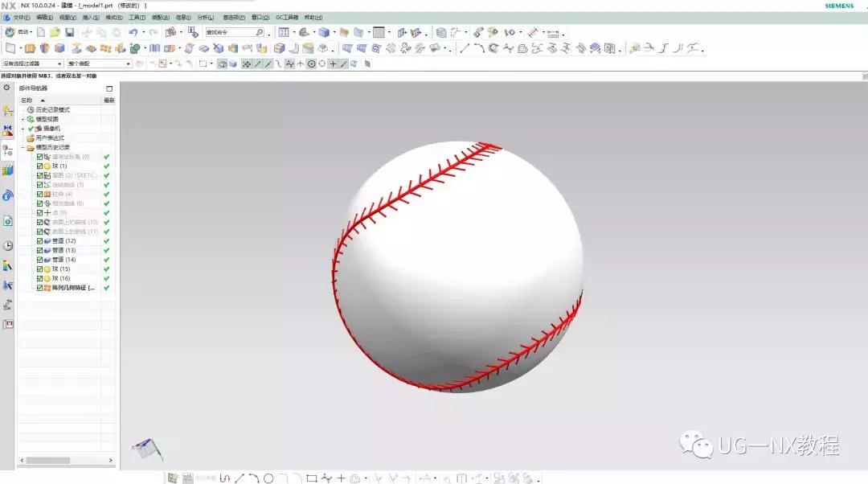Viewport: 868px width, 484px height.
Task: Open the GC工具箱 menu
Action: point(286,17)
